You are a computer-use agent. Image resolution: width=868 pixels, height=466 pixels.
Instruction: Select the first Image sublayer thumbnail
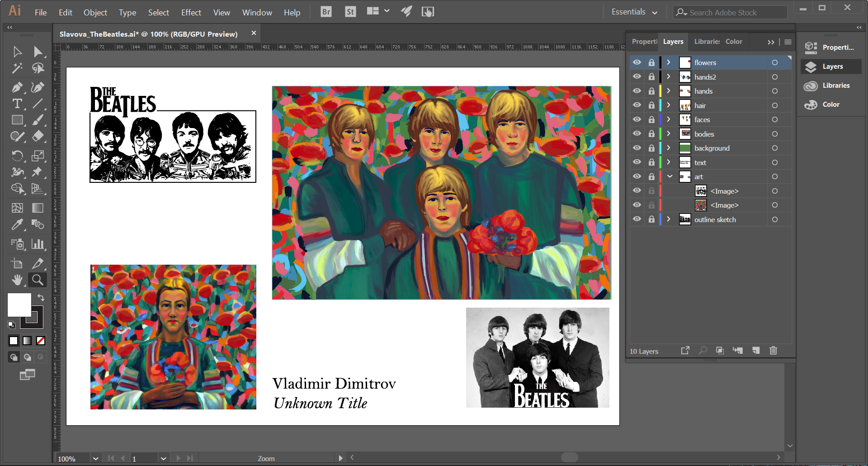tap(701, 191)
